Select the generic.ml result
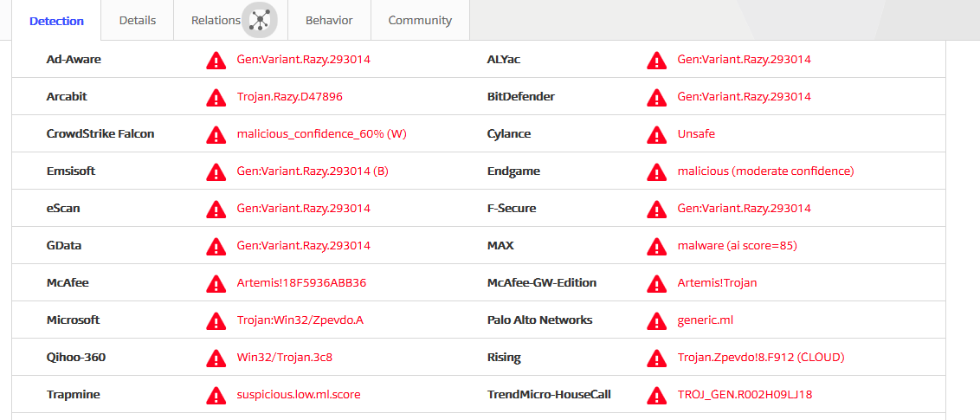The width and height of the screenshot is (980, 420). (706, 320)
